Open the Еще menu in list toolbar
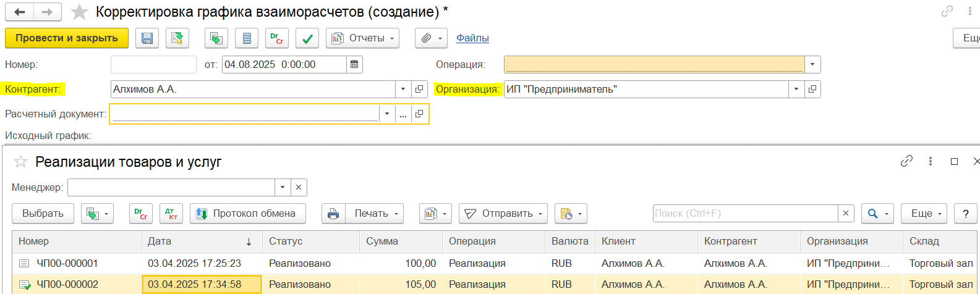The width and height of the screenshot is (980, 294). (924, 214)
